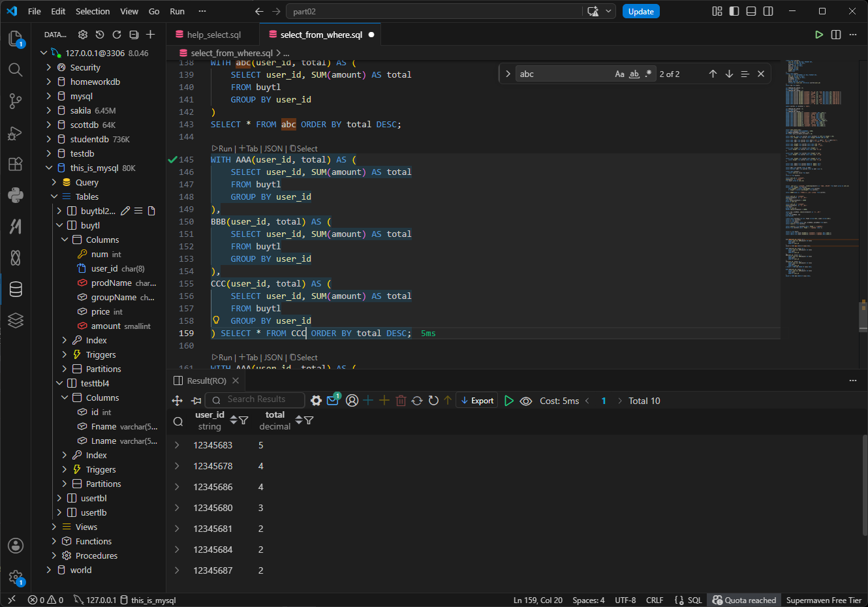This screenshot has height=607, width=868.
Task: Open query history in database panel
Action: click(100, 35)
